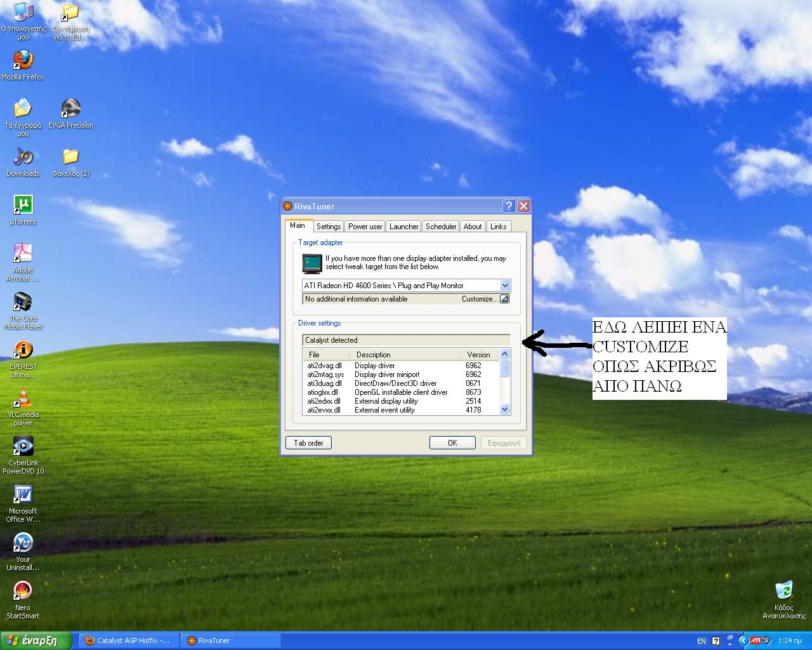Open the CyberLink PowerDVD 10 shortcut

click(x=23, y=455)
